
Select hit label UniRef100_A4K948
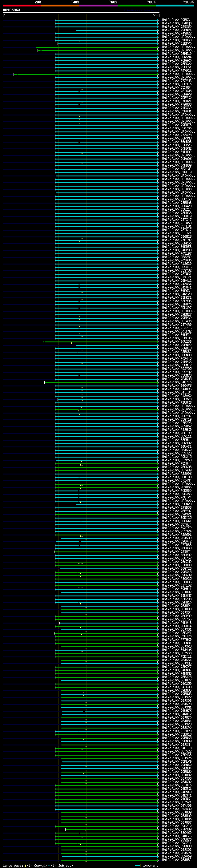(177, 623)
